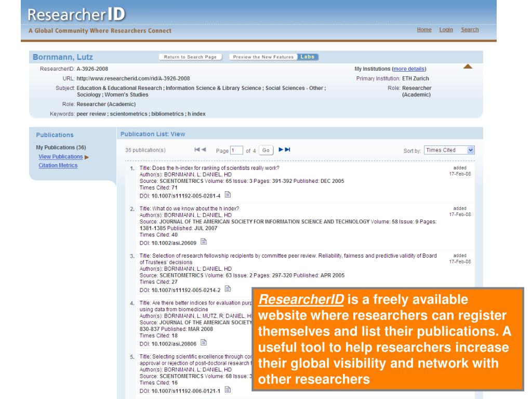Select Citation Metrics in sidebar
532x399 pixels.
[x=58, y=166]
